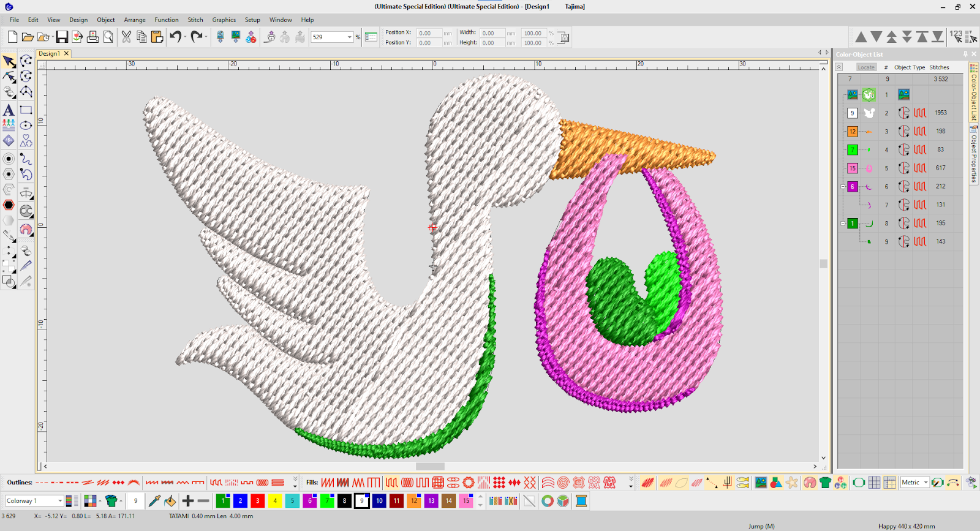Click the blue thread spool icon
The width and height of the screenshot is (980, 531).
[581, 501]
